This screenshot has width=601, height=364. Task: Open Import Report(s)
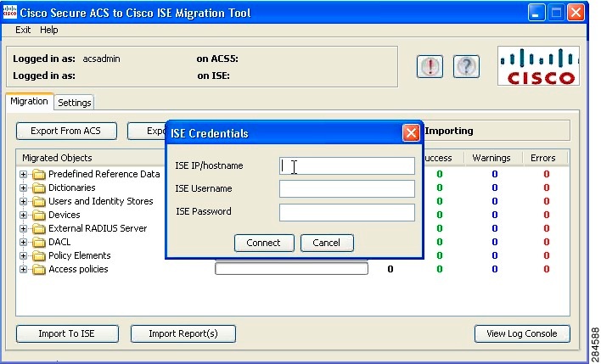point(183,333)
